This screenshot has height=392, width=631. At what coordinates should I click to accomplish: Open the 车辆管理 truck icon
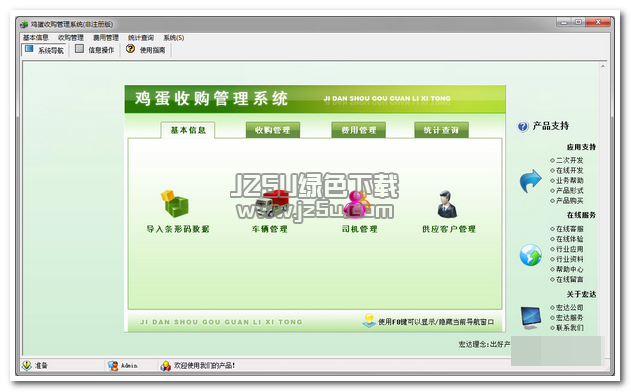[x=272, y=204]
